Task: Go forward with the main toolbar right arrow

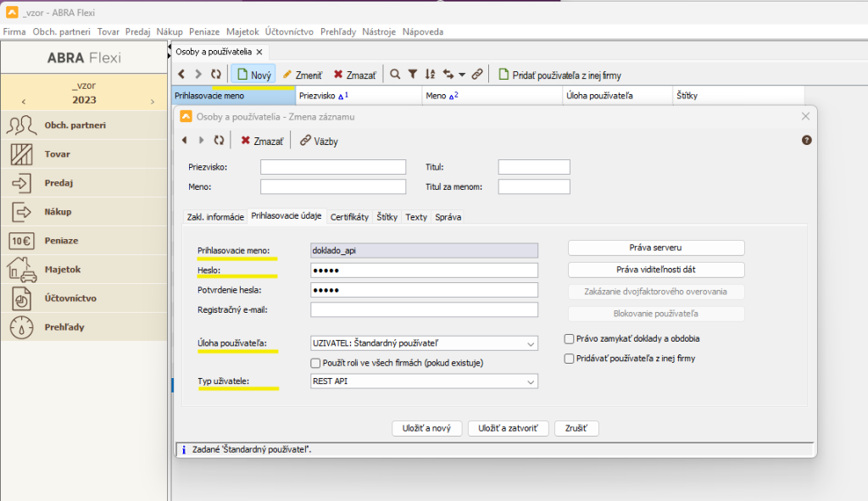Action: coord(198,75)
